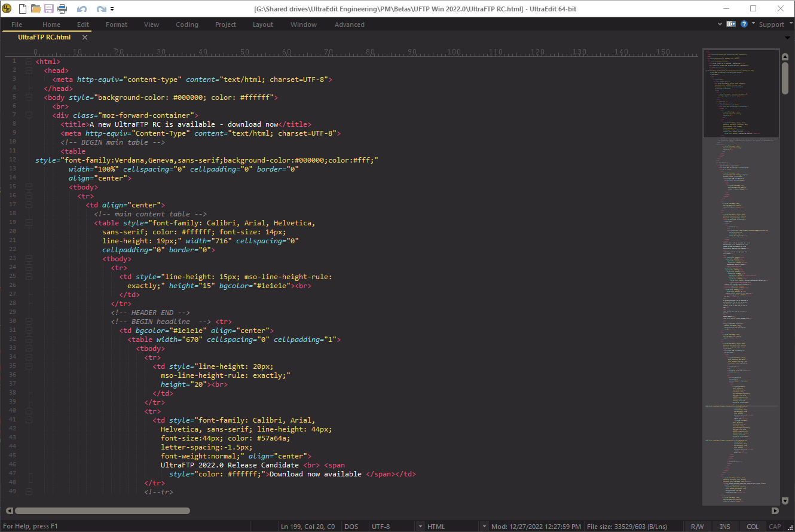Switch to the Home ribbon tab
Viewport: 795px width, 532px height.
pos(51,25)
